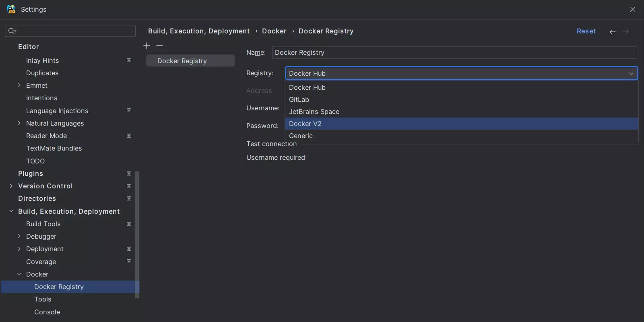Pick JetBrains Space registry option
Image resolution: width=644 pixels, height=322 pixels.
(x=314, y=111)
